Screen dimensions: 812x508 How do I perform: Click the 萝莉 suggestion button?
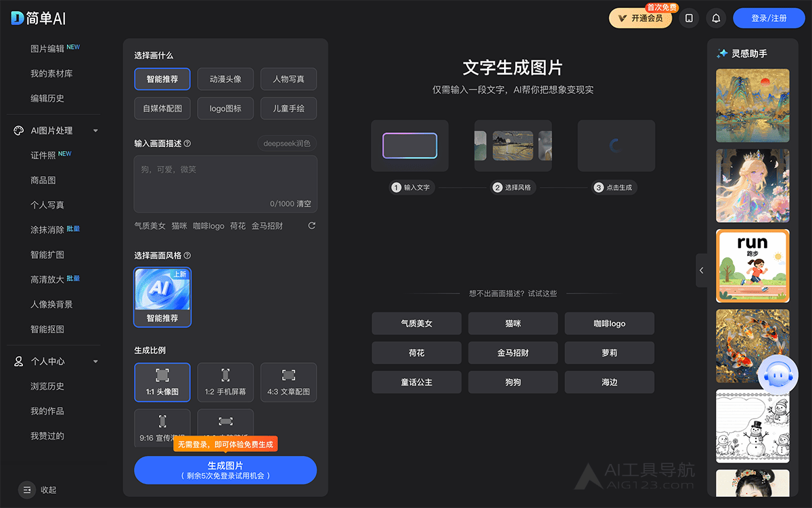click(x=610, y=353)
